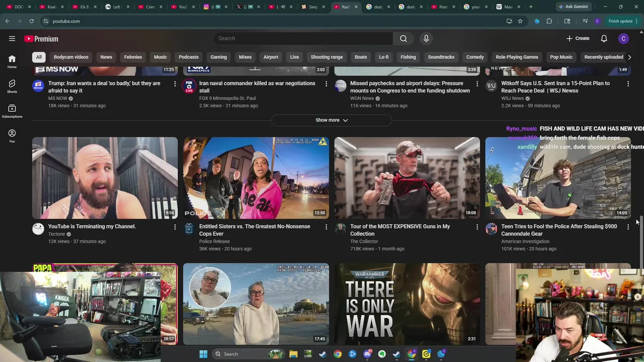Image resolution: width=644 pixels, height=362 pixels.
Task: Open MS NOW channel name link
Action: coord(58,98)
